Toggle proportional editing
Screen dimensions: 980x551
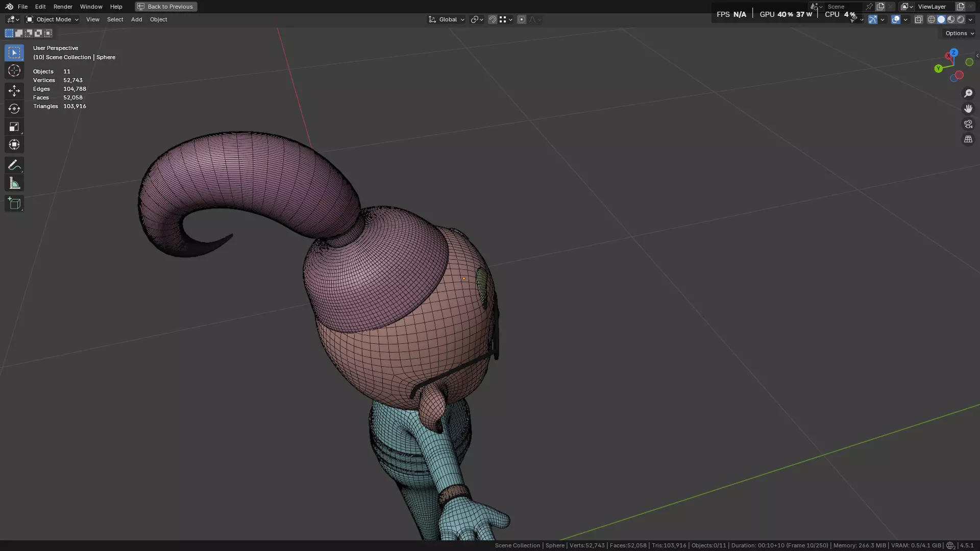pos(522,19)
